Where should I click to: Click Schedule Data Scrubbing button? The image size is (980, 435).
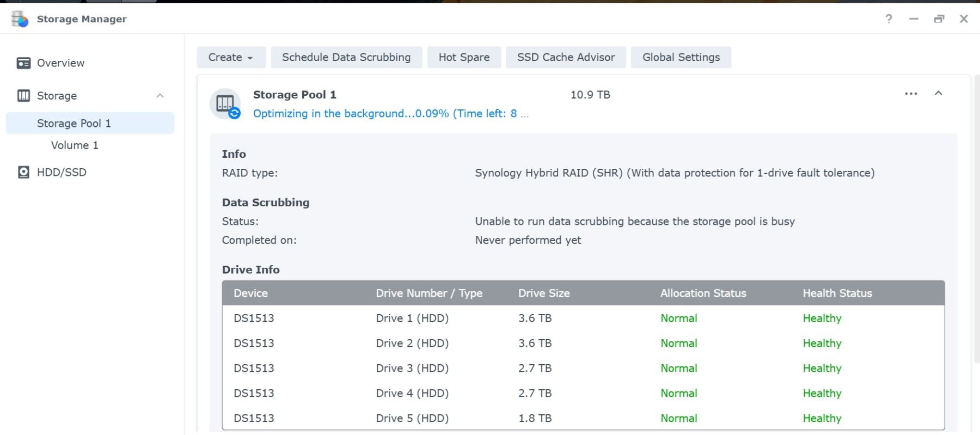[346, 57]
